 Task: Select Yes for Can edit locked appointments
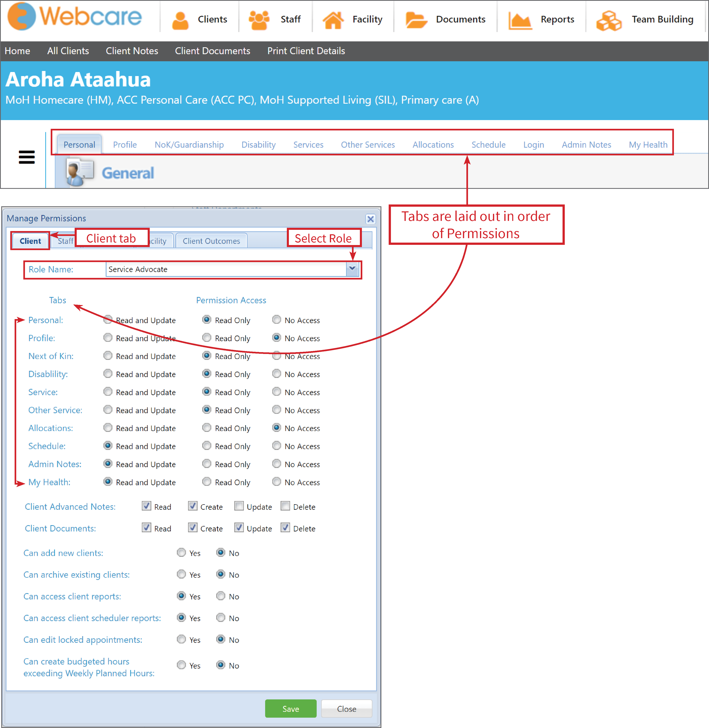coord(181,639)
